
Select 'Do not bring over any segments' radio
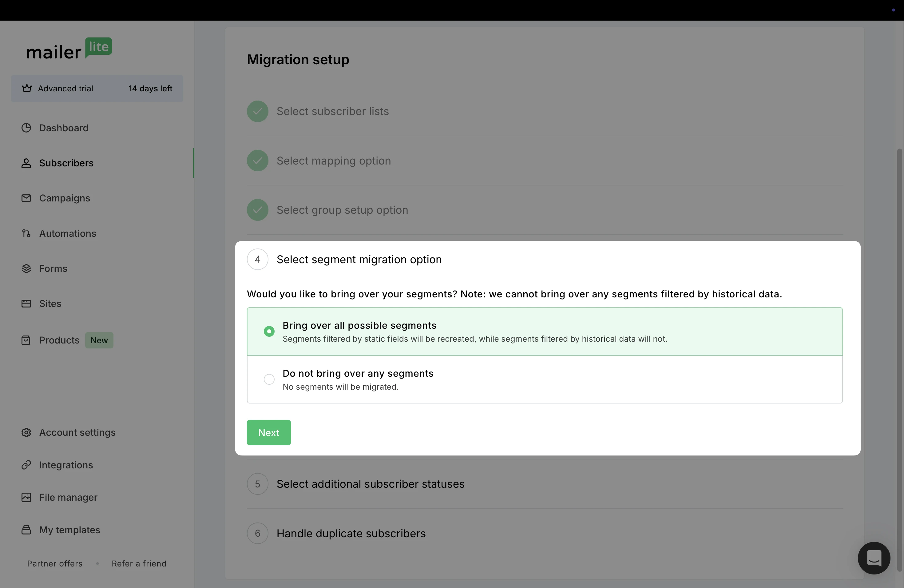pyautogui.click(x=269, y=379)
